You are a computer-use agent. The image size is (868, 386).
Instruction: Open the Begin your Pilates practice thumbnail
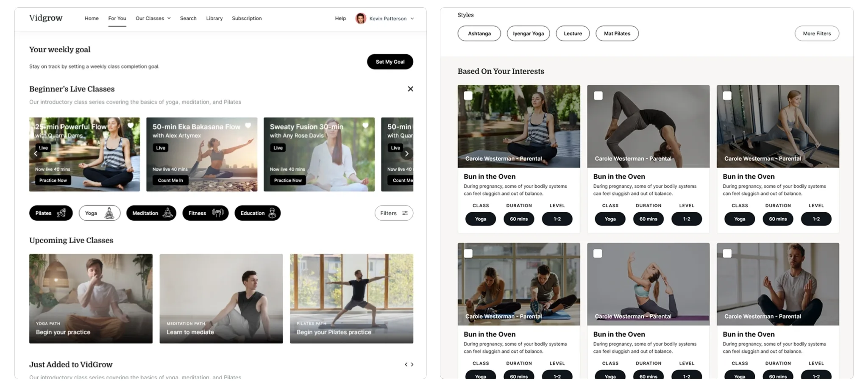(351, 298)
